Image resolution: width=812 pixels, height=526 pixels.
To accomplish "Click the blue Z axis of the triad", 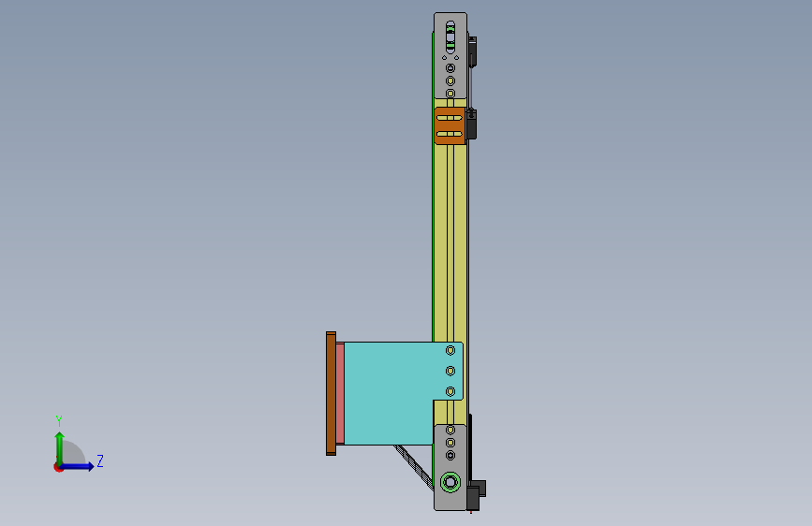I will tap(78, 466).
